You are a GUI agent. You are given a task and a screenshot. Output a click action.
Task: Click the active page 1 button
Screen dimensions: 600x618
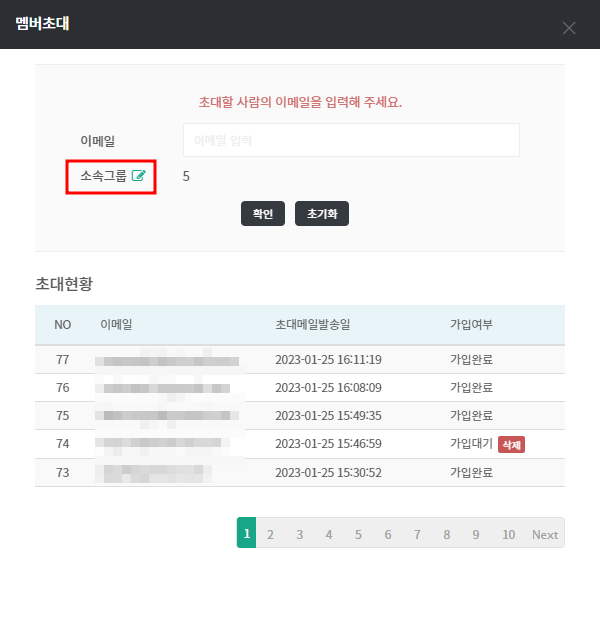point(246,534)
